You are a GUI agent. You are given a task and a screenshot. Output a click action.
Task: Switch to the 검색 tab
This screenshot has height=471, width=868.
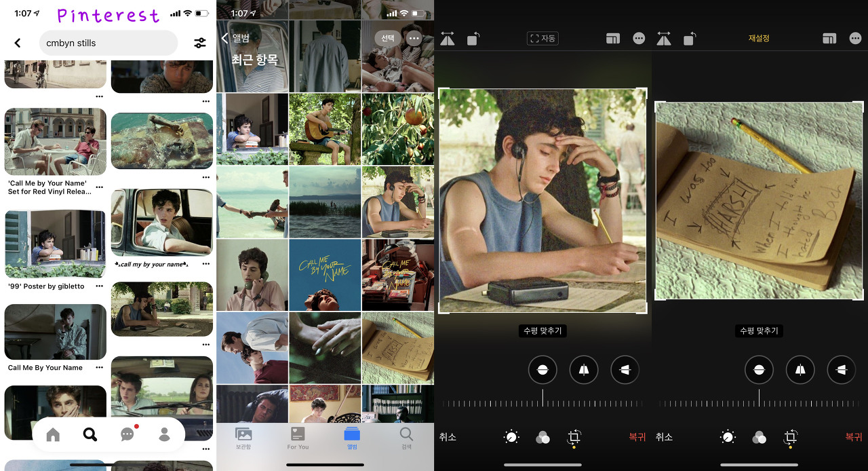[406, 438]
